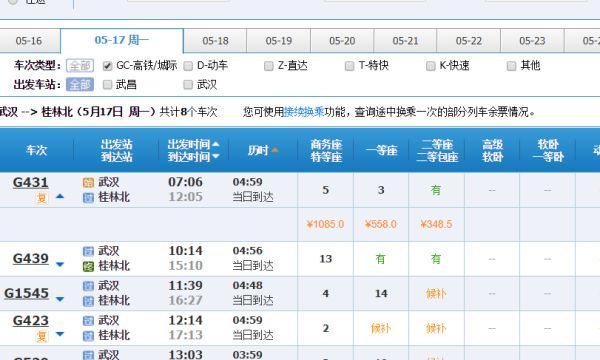This screenshot has height=360, width=600.
Task: Sort by 历时 using the orange arrow
Action: click(x=274, y=150)
